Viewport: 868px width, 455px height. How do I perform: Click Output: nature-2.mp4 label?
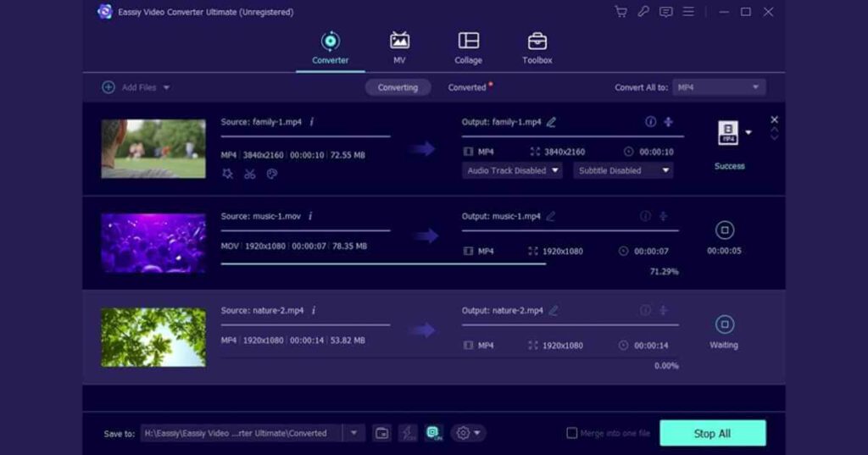tap(502, 310)
